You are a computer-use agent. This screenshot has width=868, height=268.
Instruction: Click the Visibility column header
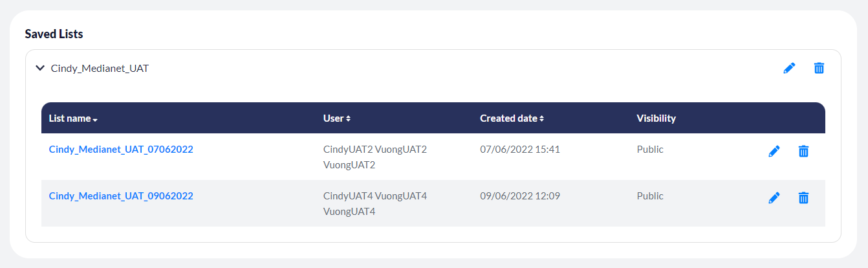point(656,118)
